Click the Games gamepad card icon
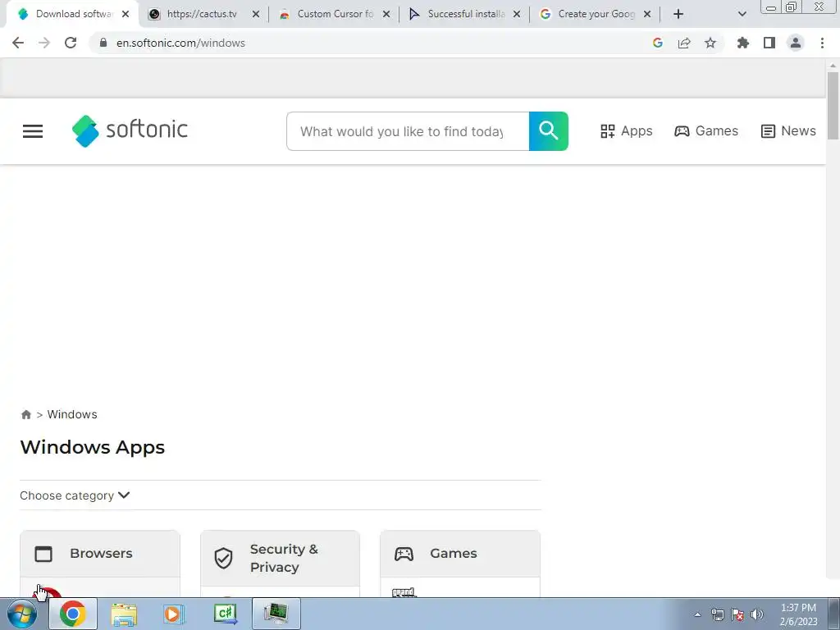This screenshot has width=840, height=630. click(404, 554)
